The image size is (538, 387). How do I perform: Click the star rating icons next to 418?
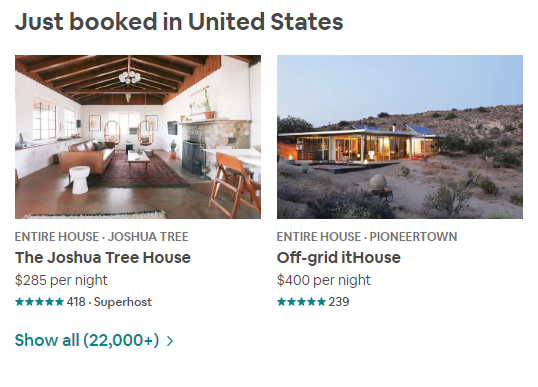tap(39, 302)
